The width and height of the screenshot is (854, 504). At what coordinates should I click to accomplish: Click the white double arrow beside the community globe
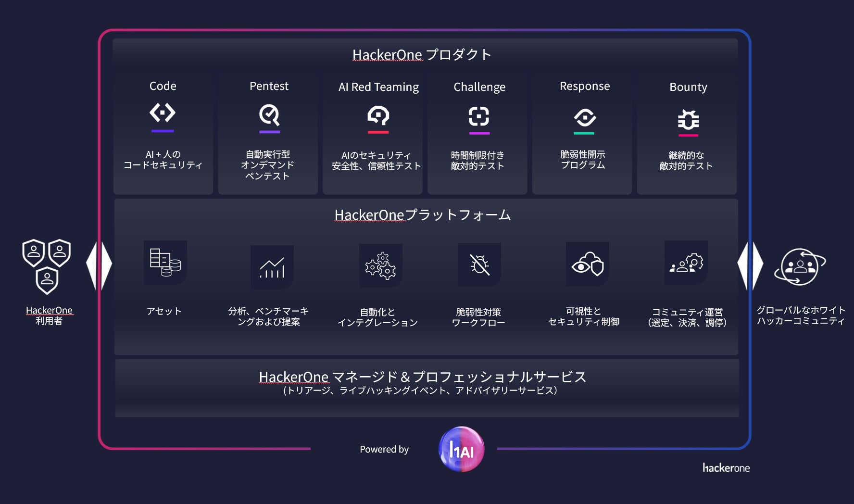[750, 266]
